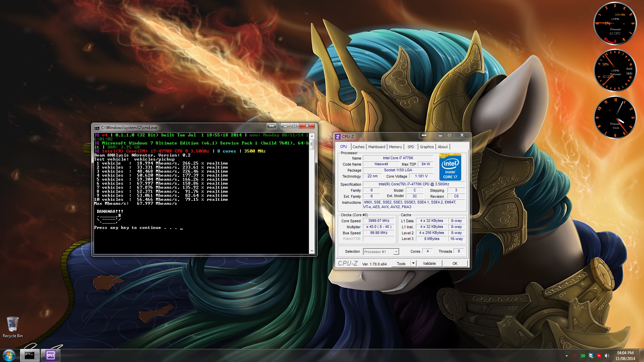Viewport: 644px width, 362px height.
Task: Click the analog clock gadget
Action: [x=615, y=117]
